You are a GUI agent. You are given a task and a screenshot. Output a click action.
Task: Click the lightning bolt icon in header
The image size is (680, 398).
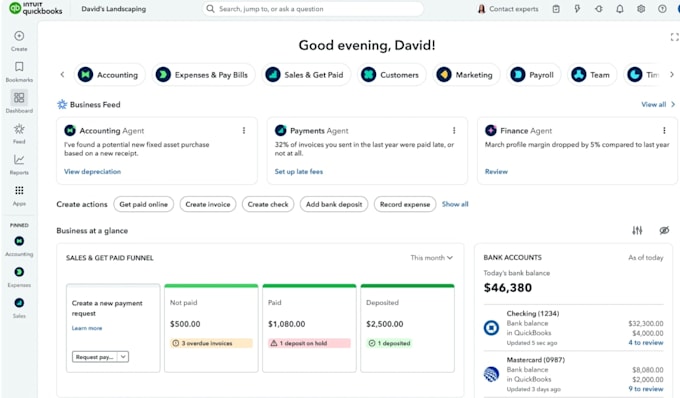click(577, 9)
